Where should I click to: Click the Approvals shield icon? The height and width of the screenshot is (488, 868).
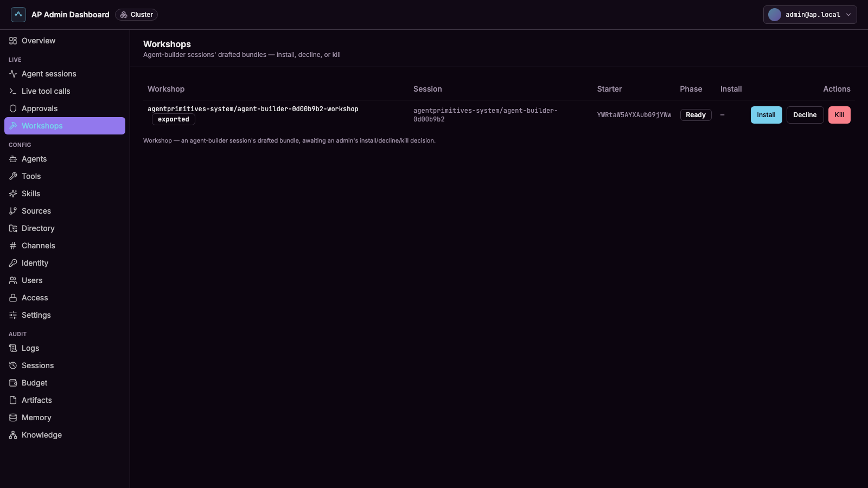coord(13,108)
